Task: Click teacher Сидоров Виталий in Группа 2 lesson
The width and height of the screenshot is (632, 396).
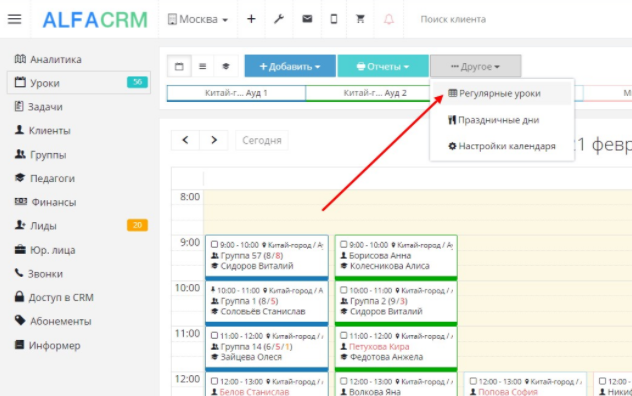Action: coord(386,312)
